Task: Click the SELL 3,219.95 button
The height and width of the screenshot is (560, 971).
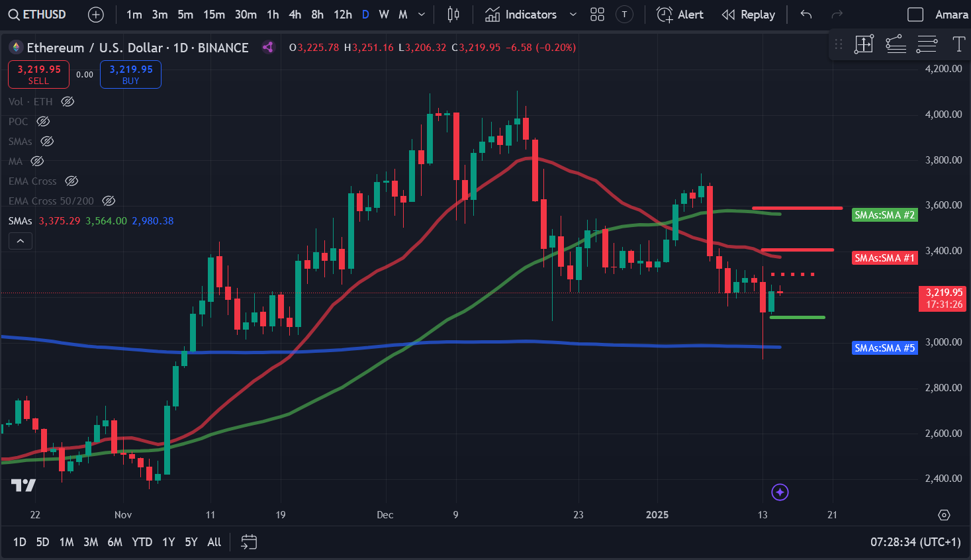Action: click(x=38, y=74)
